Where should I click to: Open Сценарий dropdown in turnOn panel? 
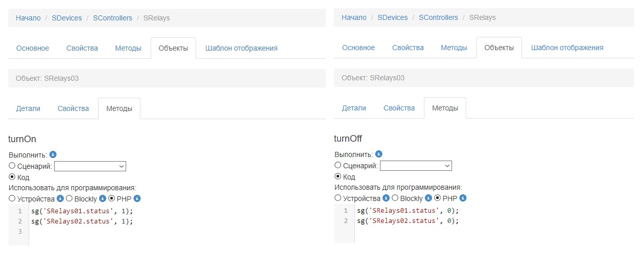click(x=90, y=166)
